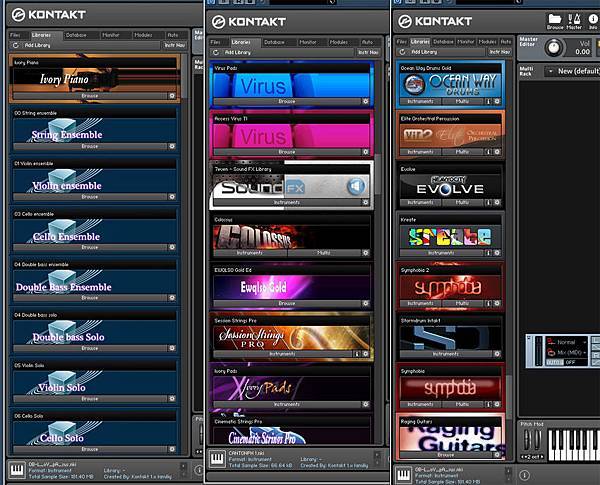
Task: Open Ocean Way Drums gear options
Action: [x=497, y=101]
